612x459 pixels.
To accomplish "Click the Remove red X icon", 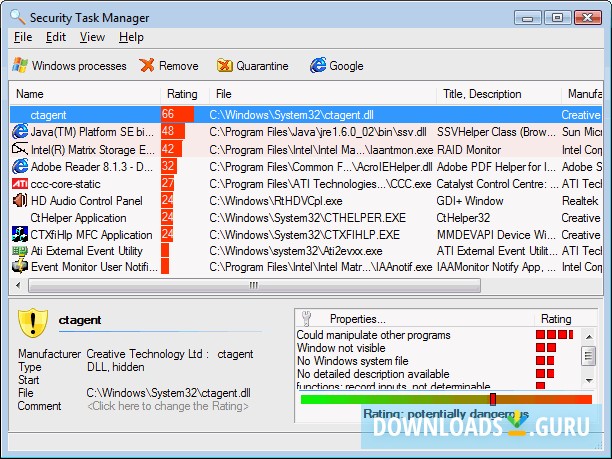I will [147, 65].
